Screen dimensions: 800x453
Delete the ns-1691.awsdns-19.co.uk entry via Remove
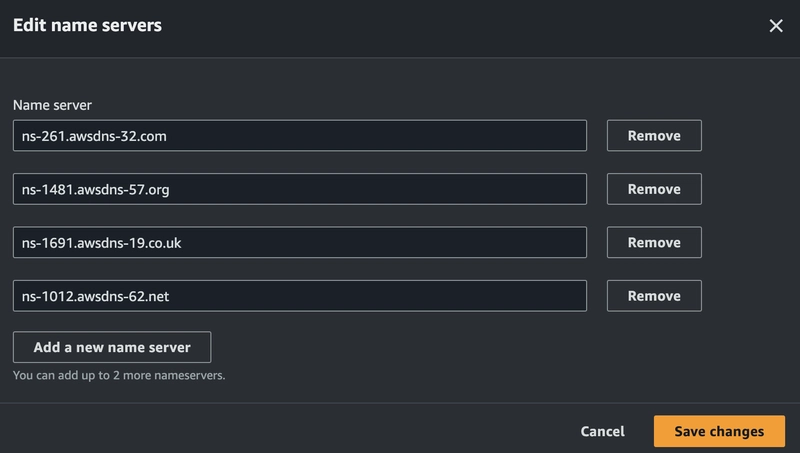pyautogui.click(x=654, y=242)
